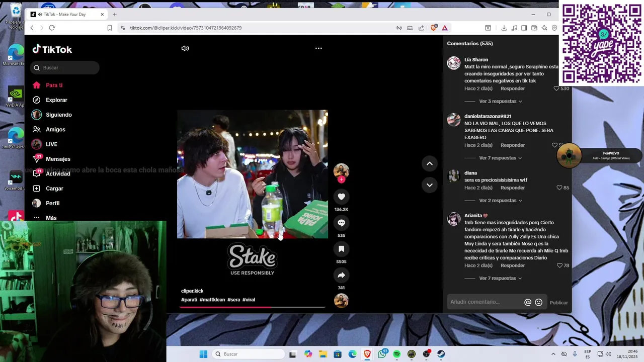Bookmark this page in the address bar
Viewport: 644px width, 362px height.
[x=110, y=28]
